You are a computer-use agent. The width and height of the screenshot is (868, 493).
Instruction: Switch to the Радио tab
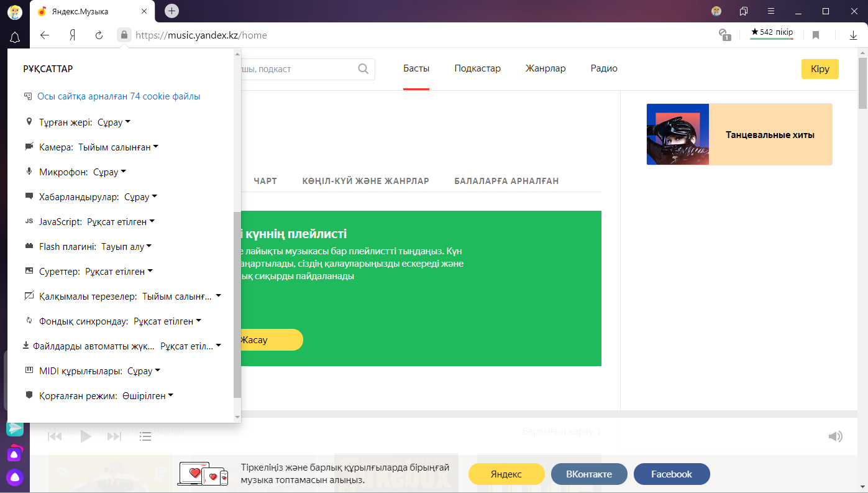[x=604, y=68]
